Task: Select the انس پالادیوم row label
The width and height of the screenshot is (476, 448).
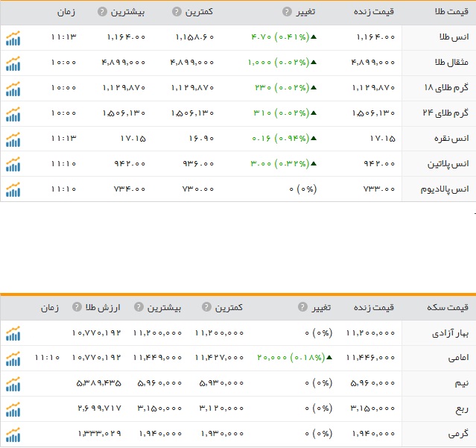Action: [445, 189]
